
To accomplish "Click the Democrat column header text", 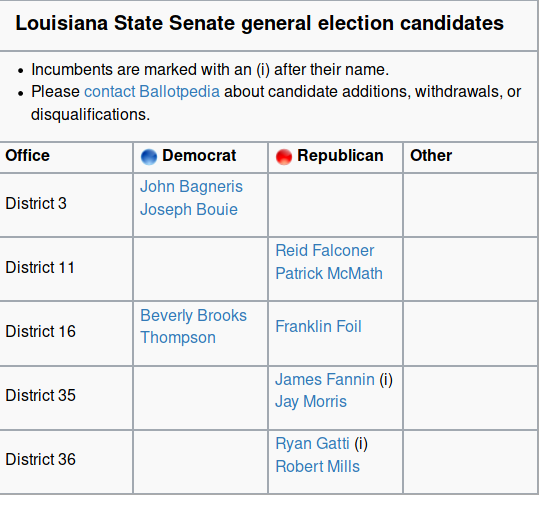I will [x=199, y=156].
